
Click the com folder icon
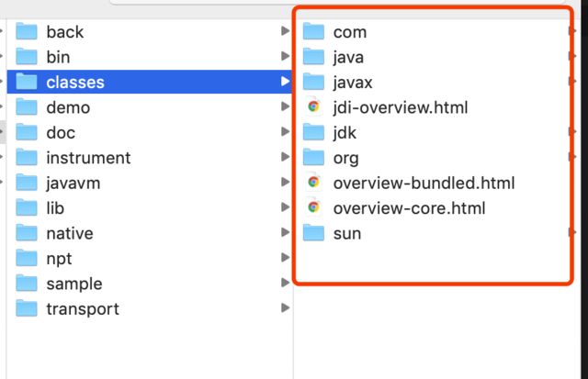pyautogui.click(x=314, y=32)
